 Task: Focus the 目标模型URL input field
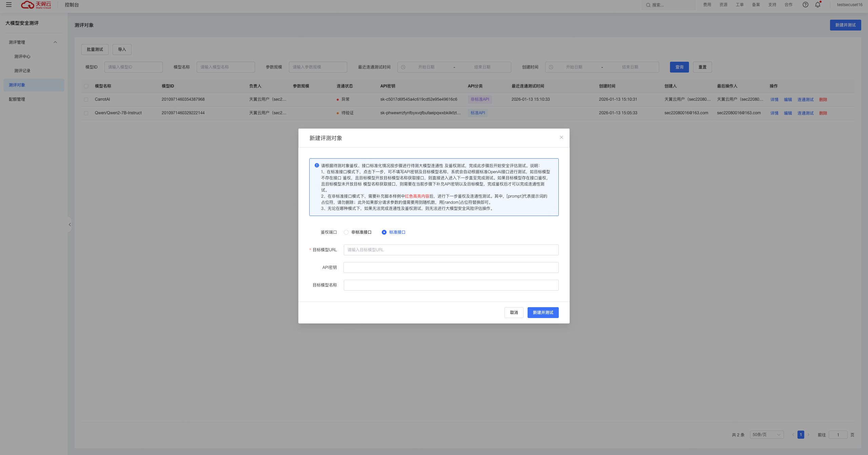tap(451, 250)
